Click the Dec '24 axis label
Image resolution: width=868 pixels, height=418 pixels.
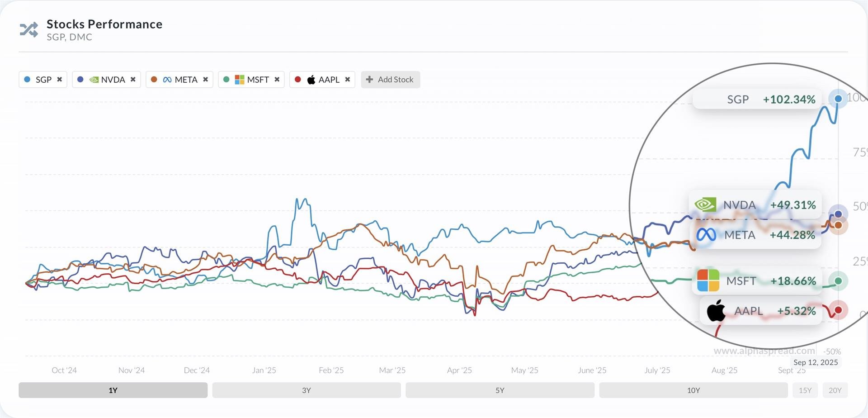[197, 370]
